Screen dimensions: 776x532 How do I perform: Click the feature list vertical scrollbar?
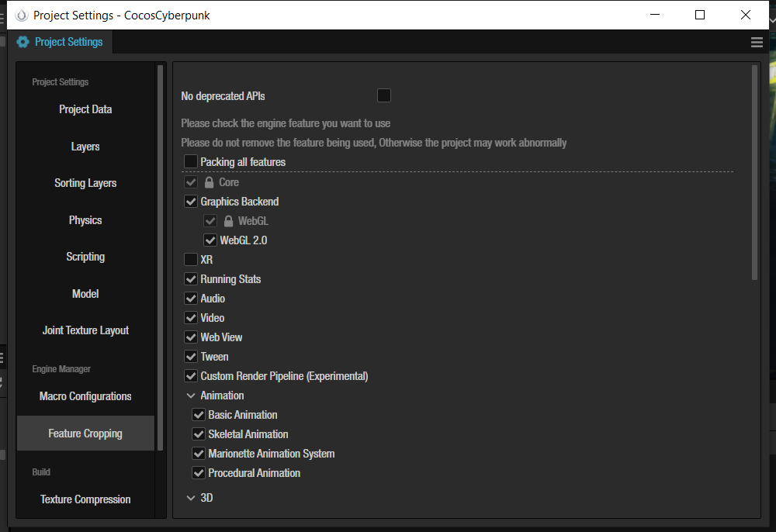(x=754, y=172)
